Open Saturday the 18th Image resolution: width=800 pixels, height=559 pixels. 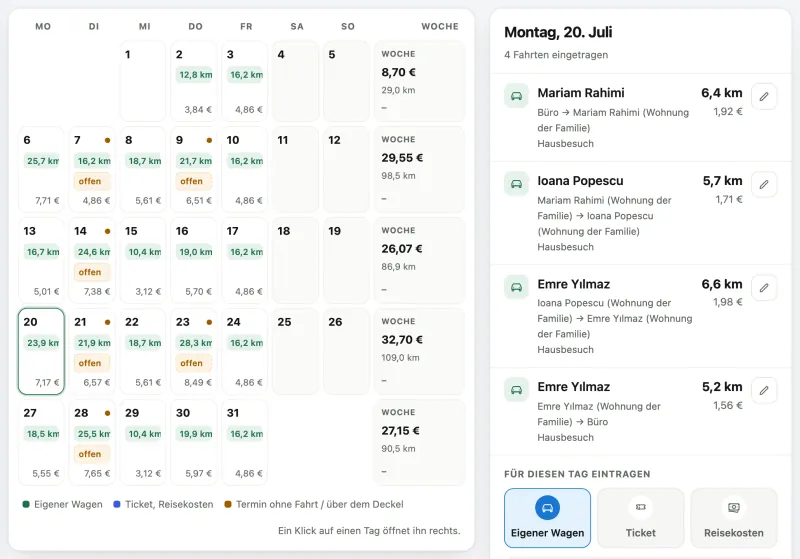295,260
